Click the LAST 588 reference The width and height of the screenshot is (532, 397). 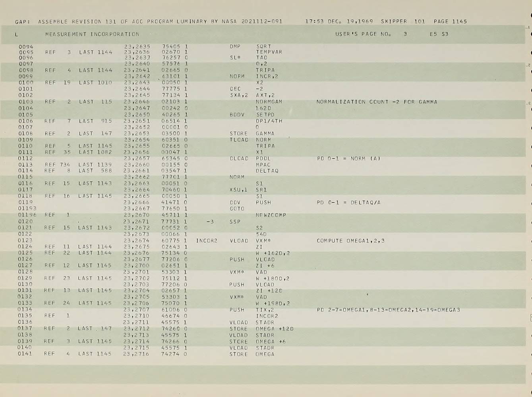coord(95,171)
